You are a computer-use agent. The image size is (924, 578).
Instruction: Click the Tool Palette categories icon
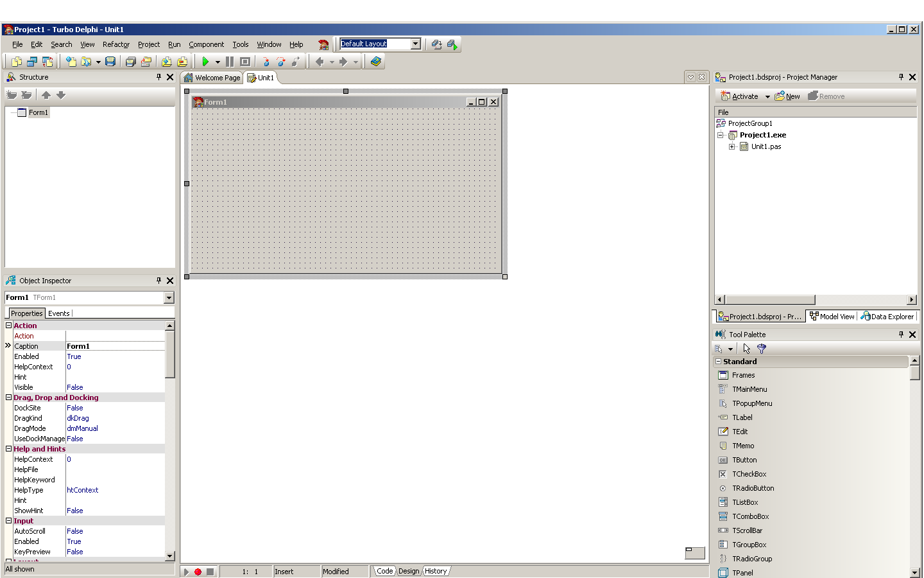coord(719,349)
